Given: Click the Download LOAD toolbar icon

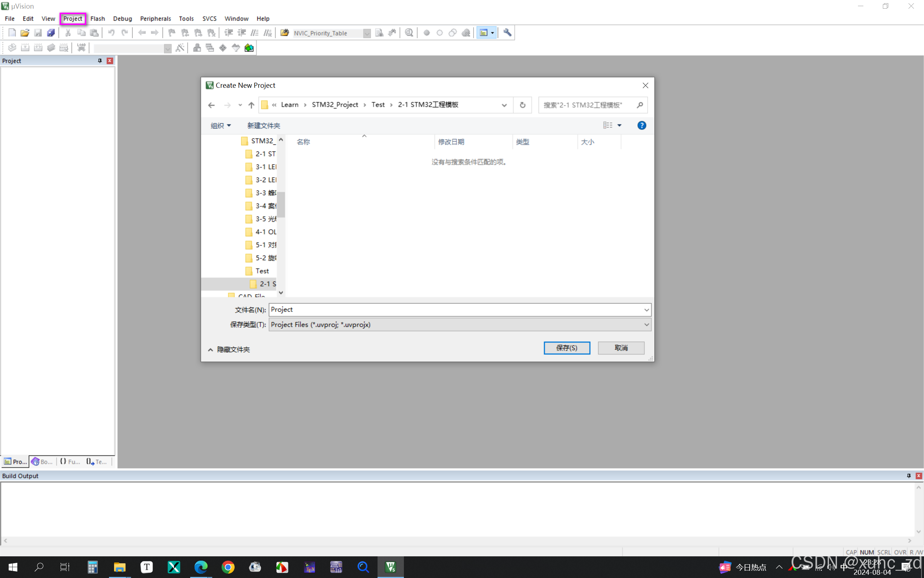Looking at the screenshot, I should tap(81, 48).
